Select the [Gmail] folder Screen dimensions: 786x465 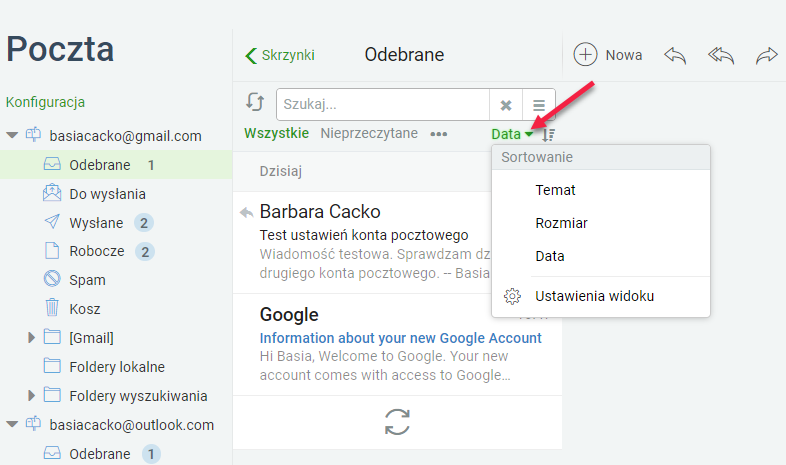click(91, 338)
